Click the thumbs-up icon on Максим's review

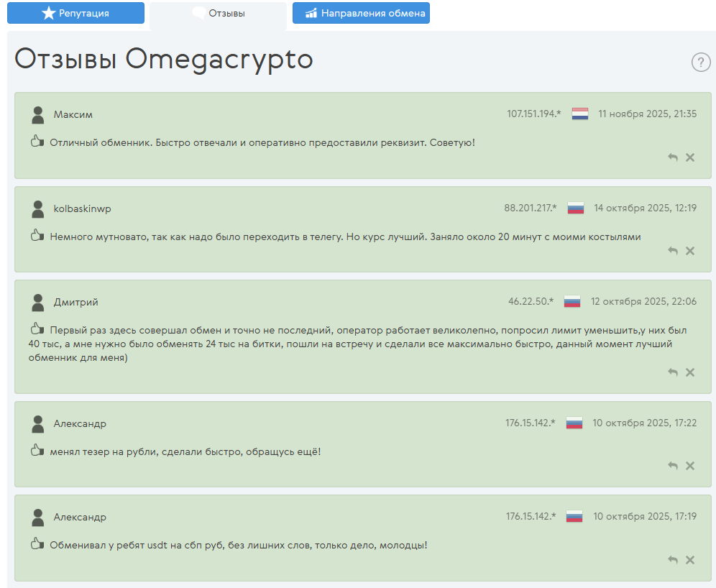pyautogui.click(x=37, y=142)
